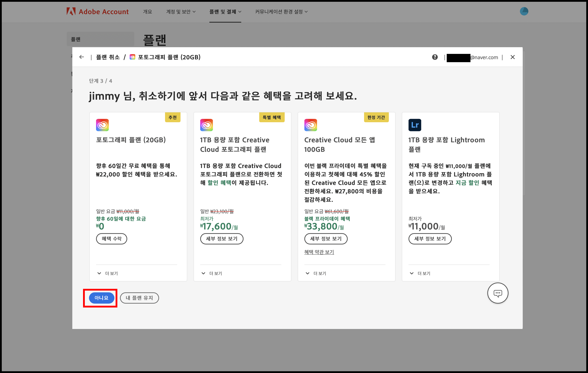Open the help question mark icon
Viewport: 588px width, 373px height.
pyautogui.click(x=435, y=57)
